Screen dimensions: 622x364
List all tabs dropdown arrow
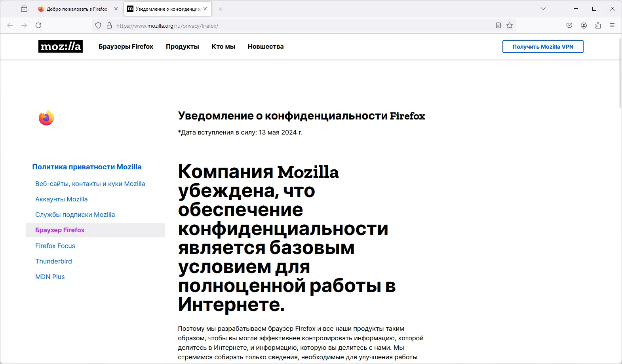coord(543,9)
